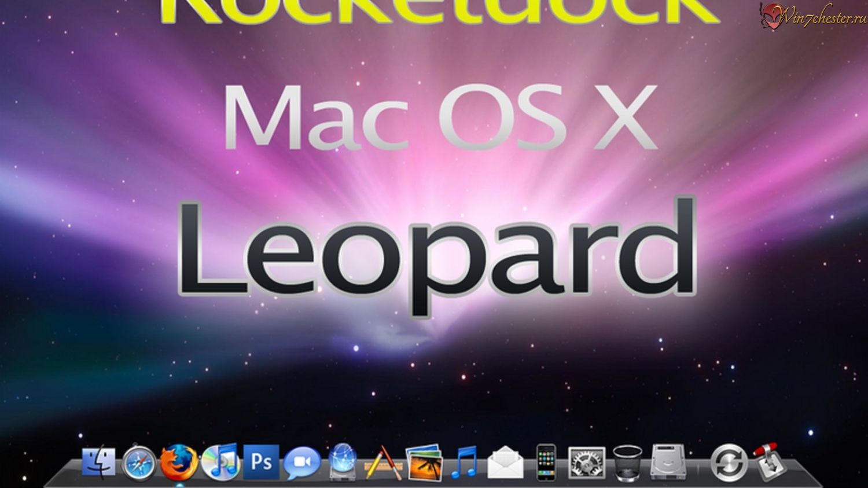This screenshot has width=868, height=488.
Task: Open Firefox browser from the dock
Action: click(178, 463)
